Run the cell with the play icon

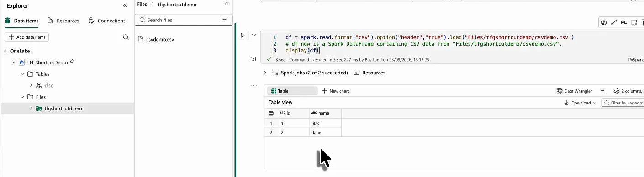243,35
